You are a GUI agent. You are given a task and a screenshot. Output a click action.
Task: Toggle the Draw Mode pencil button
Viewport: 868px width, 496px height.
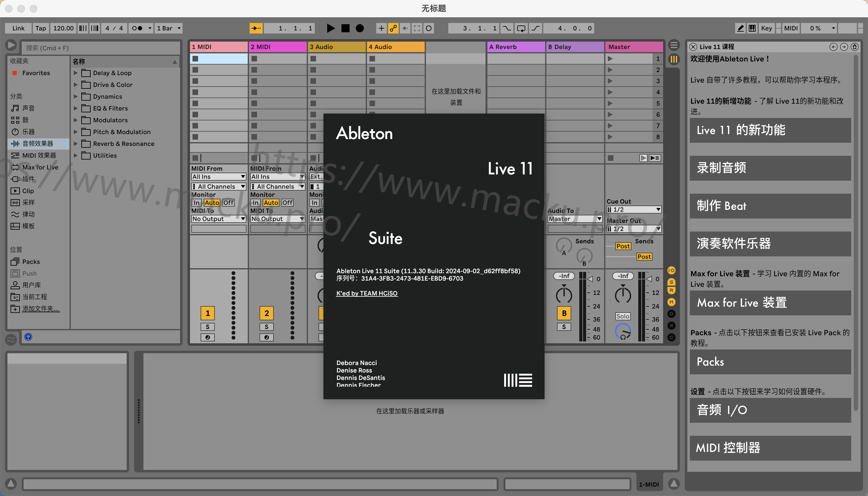740,28
